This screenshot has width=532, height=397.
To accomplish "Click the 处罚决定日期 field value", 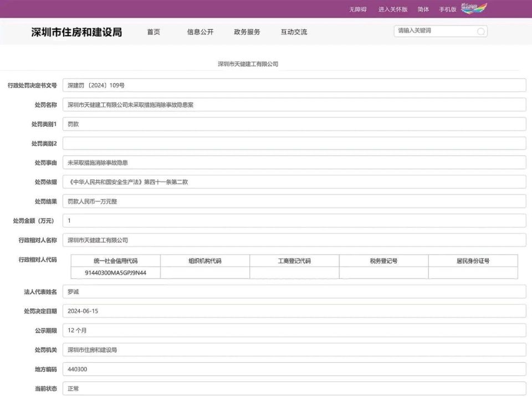I will coord(295,311).
